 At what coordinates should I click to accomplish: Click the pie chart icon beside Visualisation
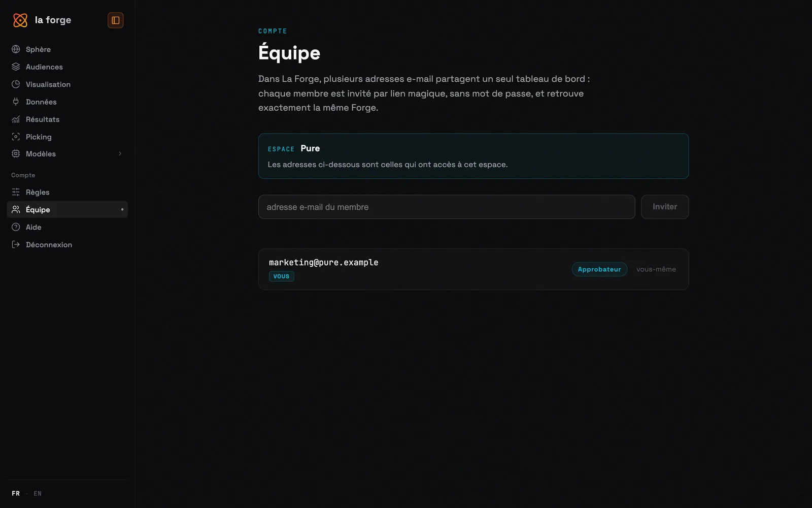pos(16,84)
